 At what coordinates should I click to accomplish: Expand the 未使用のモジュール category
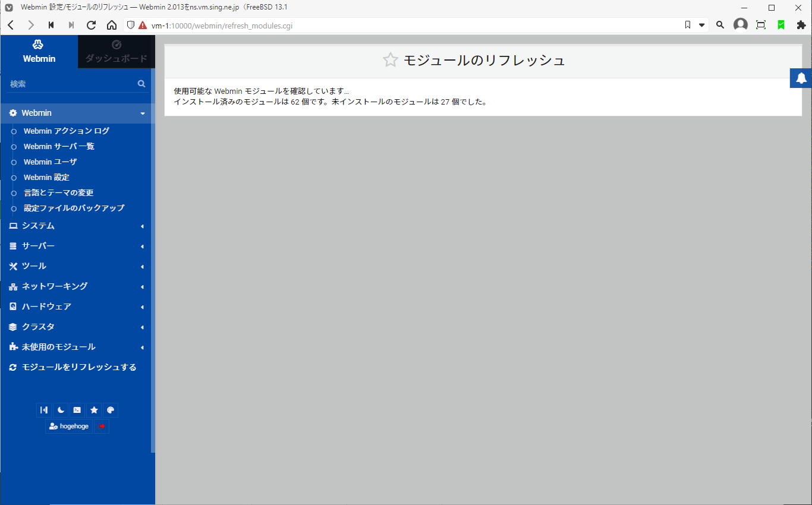click(76, 347)
